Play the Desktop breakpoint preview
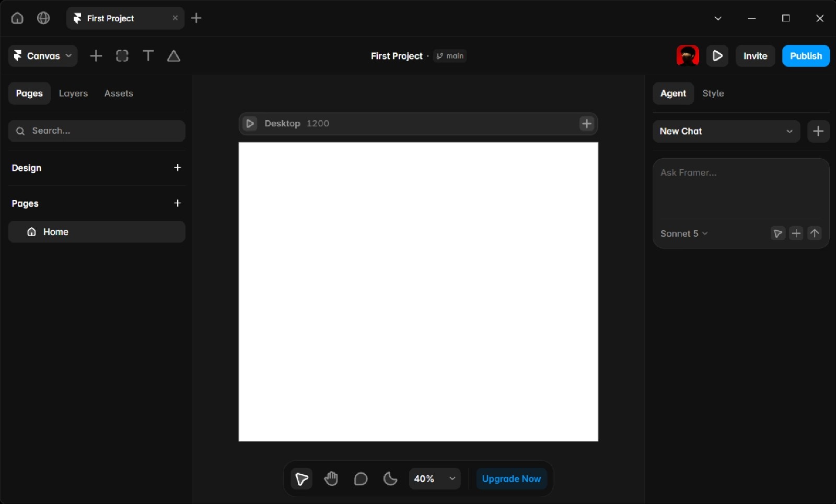Screen dimensions: 836x504 tap(250, 124)
